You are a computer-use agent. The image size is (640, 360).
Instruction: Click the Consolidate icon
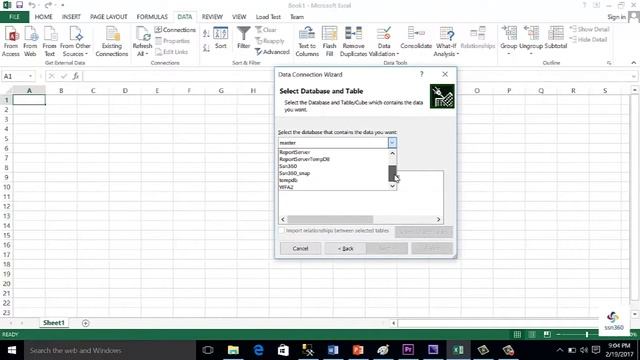tap(416, 38)
